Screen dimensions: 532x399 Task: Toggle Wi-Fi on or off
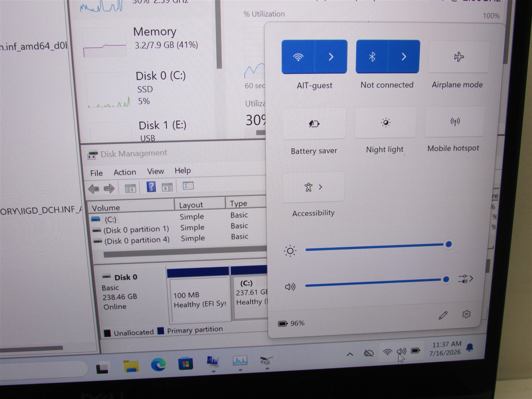click(x=298, y=57)
